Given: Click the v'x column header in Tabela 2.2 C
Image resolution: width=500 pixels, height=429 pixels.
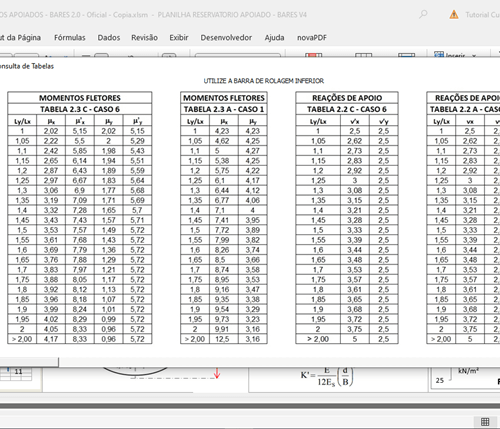Looking at the screenshot, I should [x=355, y=121].
